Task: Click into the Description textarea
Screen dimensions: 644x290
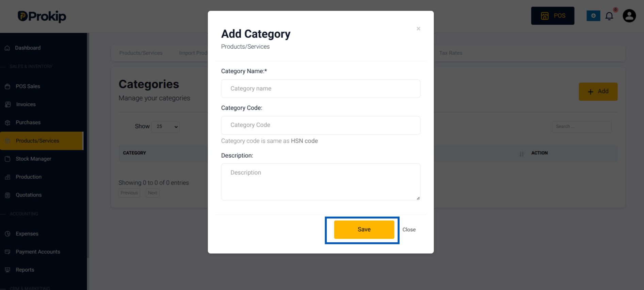Action: tap(321, 182)
